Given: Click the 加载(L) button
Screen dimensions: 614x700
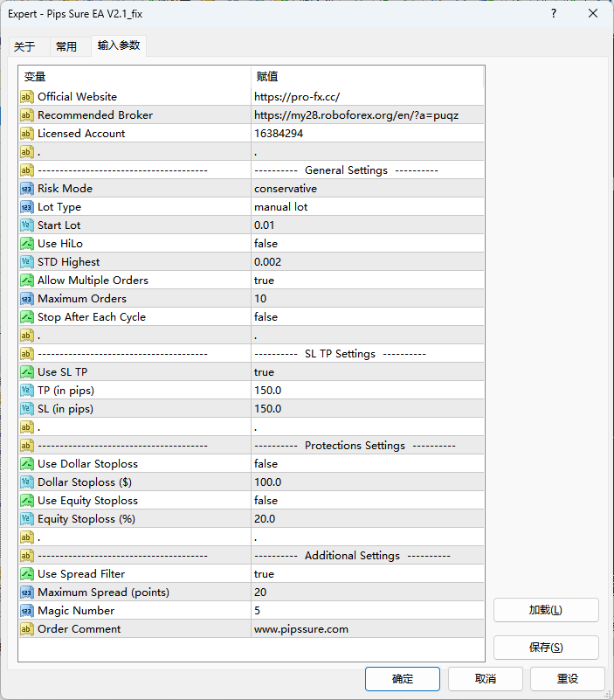Looking at the screenshot, I should point(546,610).
